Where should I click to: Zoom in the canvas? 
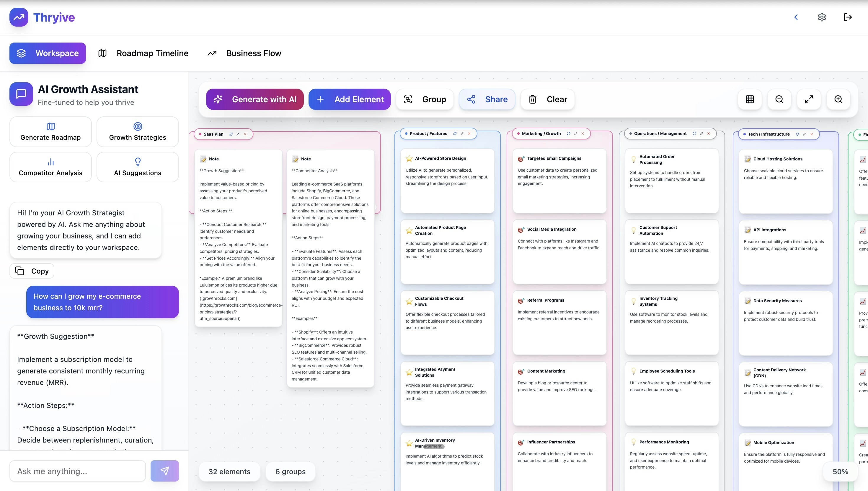point(838,99)
